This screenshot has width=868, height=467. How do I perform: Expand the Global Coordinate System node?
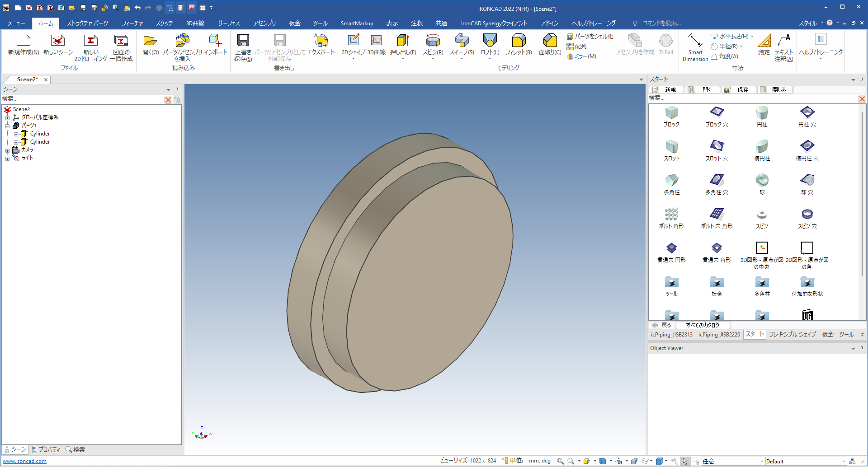point(7,118)
